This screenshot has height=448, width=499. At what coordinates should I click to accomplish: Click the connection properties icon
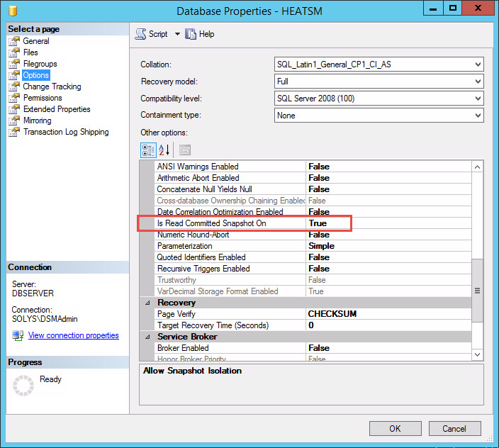[18, 335]
